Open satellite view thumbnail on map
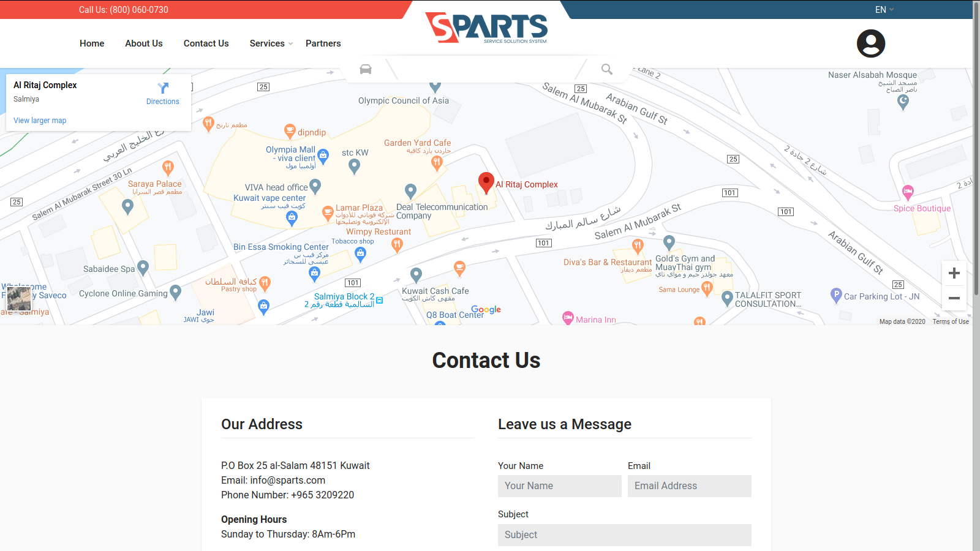 coord(19,299)
